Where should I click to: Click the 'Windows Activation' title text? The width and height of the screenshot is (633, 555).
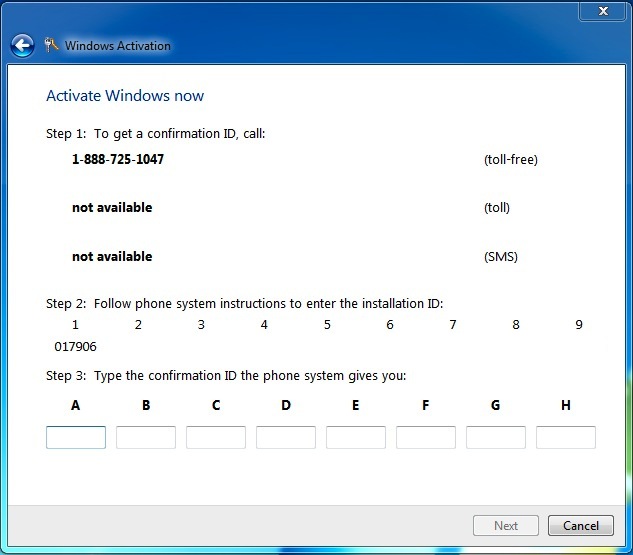(x=118, y=46)
